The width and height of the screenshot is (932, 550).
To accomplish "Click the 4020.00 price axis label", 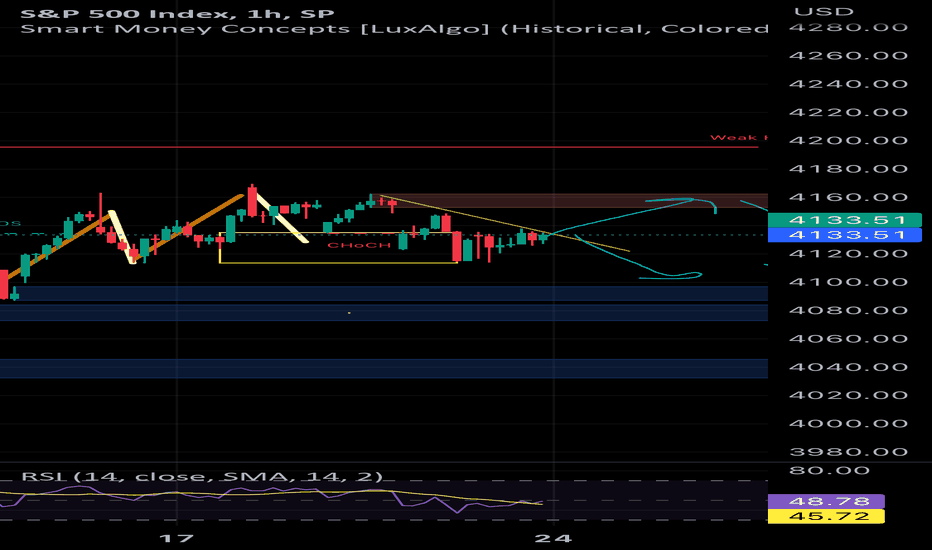I will point(848,395).
